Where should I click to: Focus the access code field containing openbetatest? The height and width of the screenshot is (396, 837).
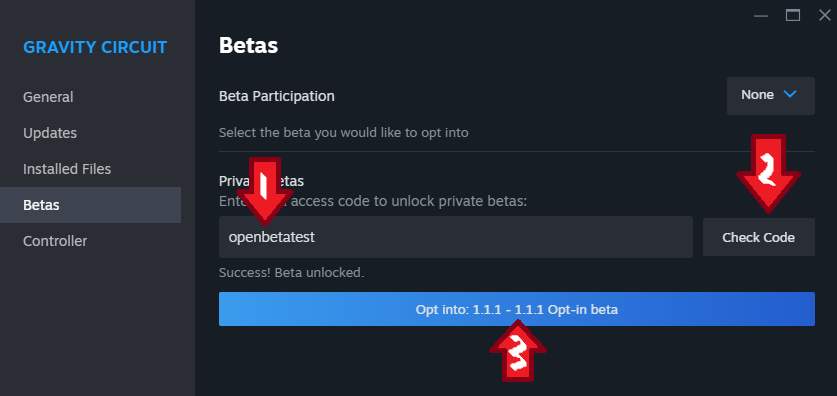(455, 237)
